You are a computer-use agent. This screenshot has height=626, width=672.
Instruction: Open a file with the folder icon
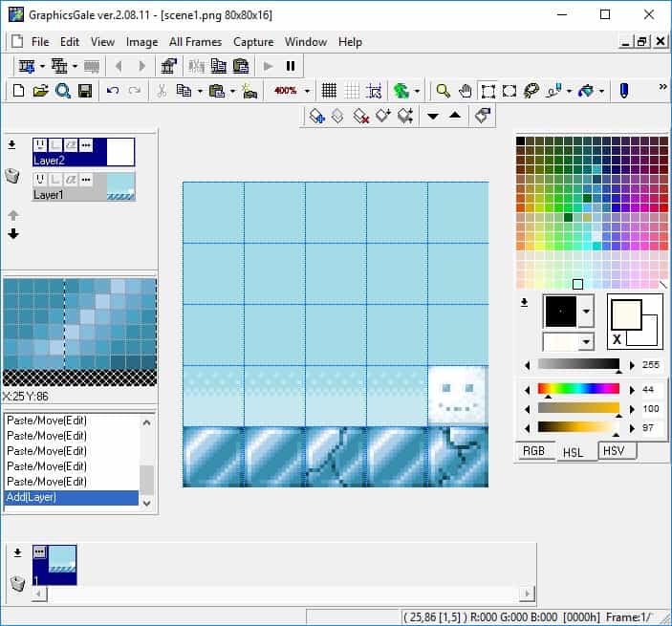pos(40,91)
